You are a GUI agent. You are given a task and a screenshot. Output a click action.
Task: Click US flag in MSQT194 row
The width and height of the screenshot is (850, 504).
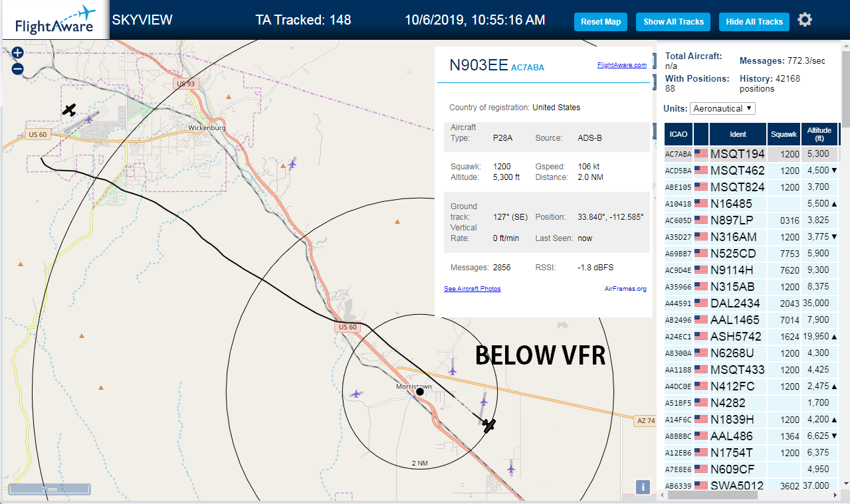click(x=701, y=154)
